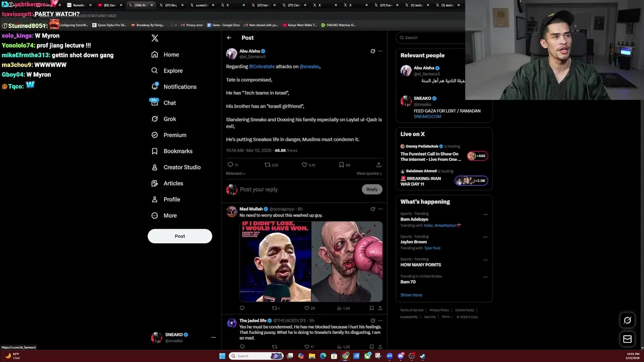Open the floating messages envelope button
Viewport: 644px width, 362px height.
tap(627, 339)
